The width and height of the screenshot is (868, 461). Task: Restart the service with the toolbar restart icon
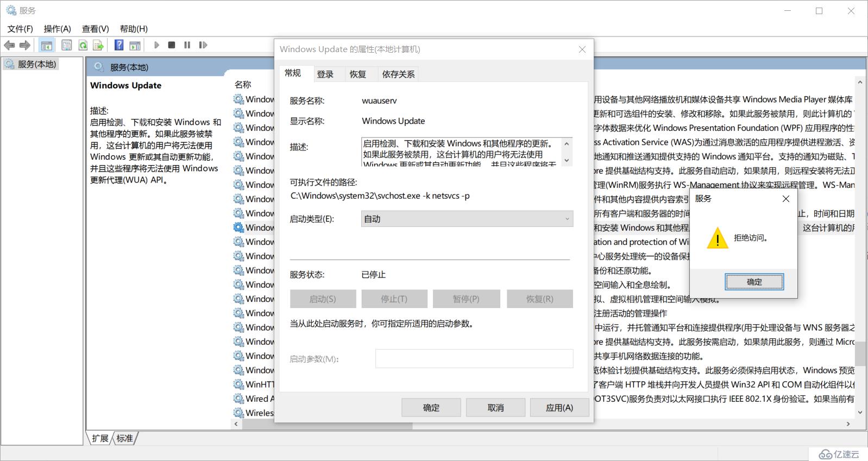(x=203, y=45)
